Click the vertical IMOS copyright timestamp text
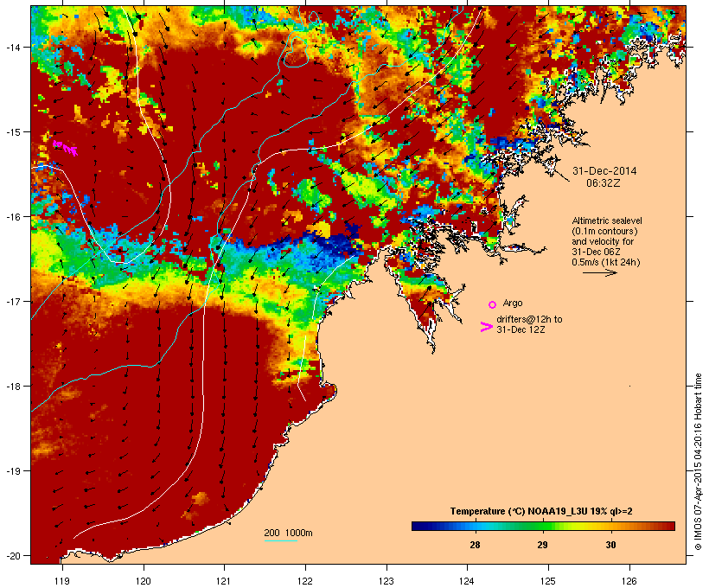 [698, 462]
